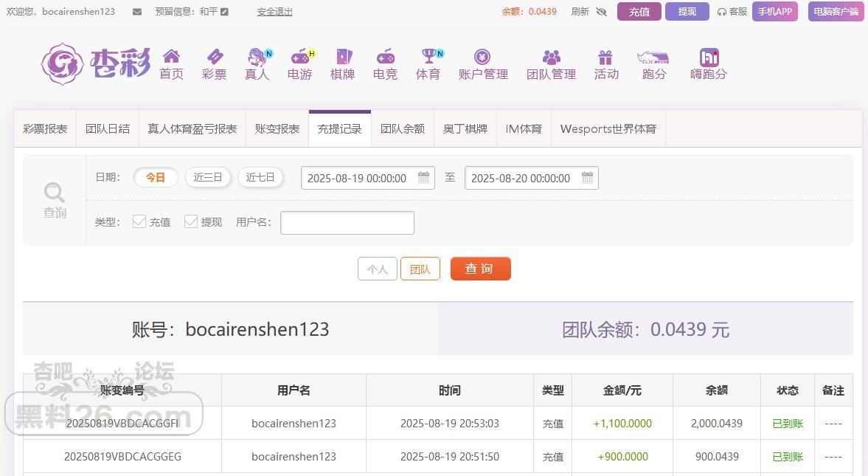The width and height of the screenshot is (868, 476).
Task: Open the 首页 home icon
Action: (171, 58)
